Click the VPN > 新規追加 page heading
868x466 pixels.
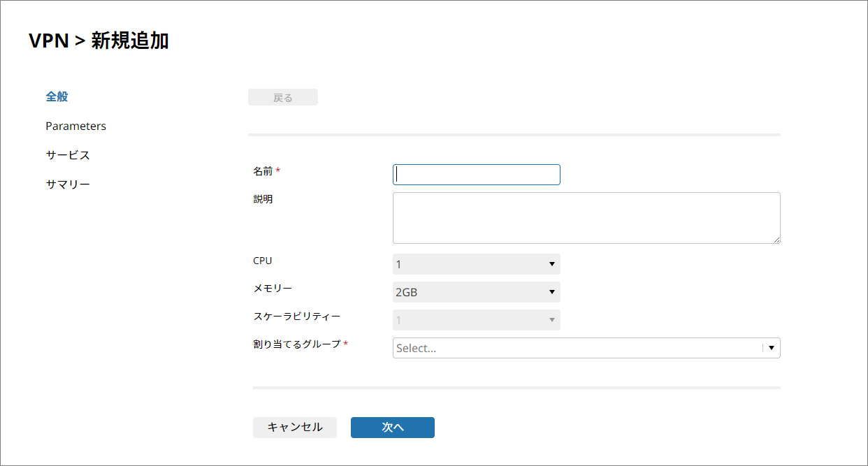click(99, 41)
